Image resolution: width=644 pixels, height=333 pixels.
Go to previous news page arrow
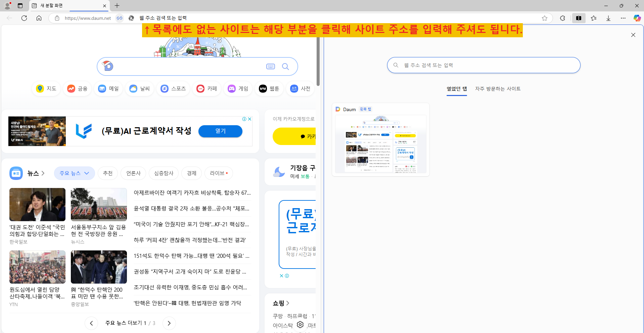coord(91,323)
